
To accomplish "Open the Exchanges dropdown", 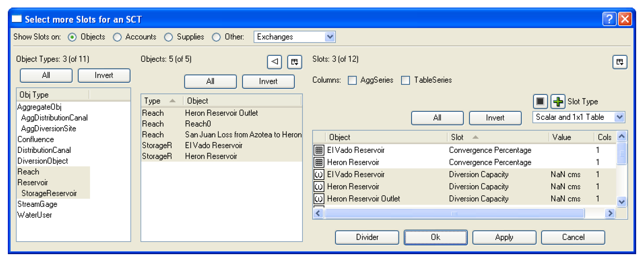I will [x=294, y=37].
